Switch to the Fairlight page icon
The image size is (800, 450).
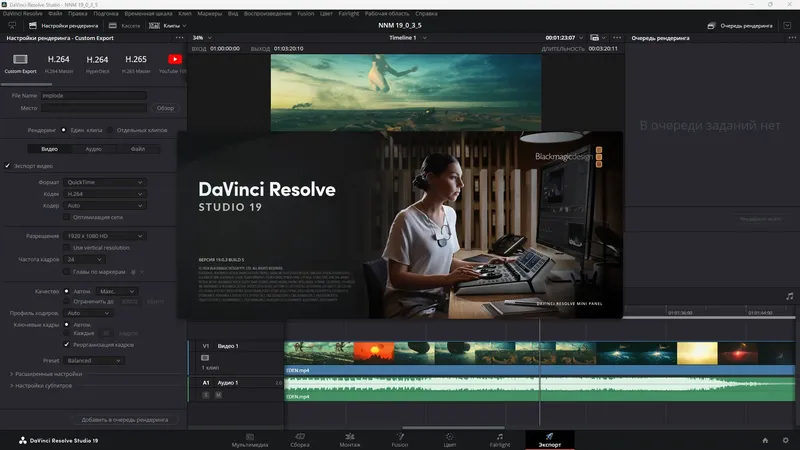pos(499,437)
